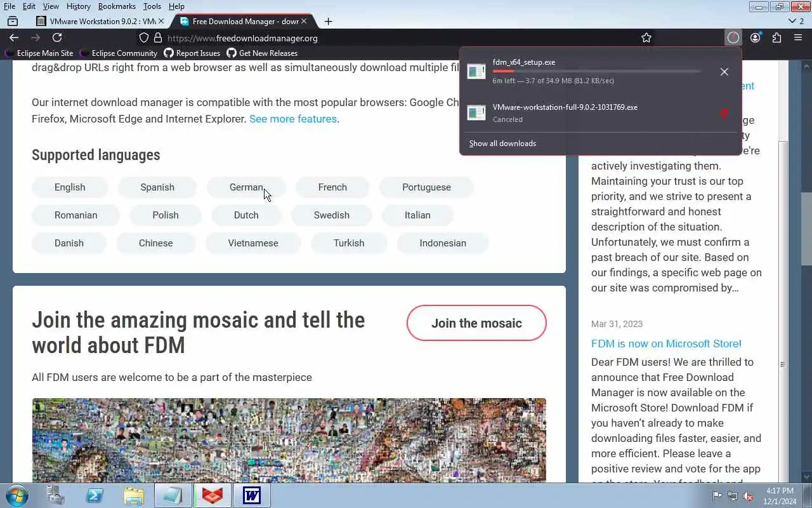Open Eclipse Community bookmark
Screen dimensions: 812x508
(x=118, y=53)
